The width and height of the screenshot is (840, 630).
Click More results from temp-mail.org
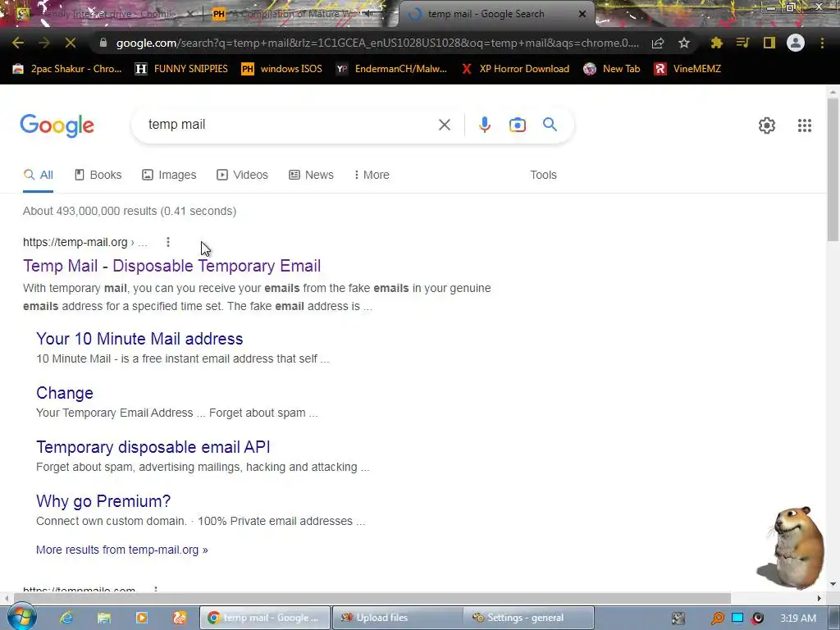pyautogui.click(x=121, y=550)
